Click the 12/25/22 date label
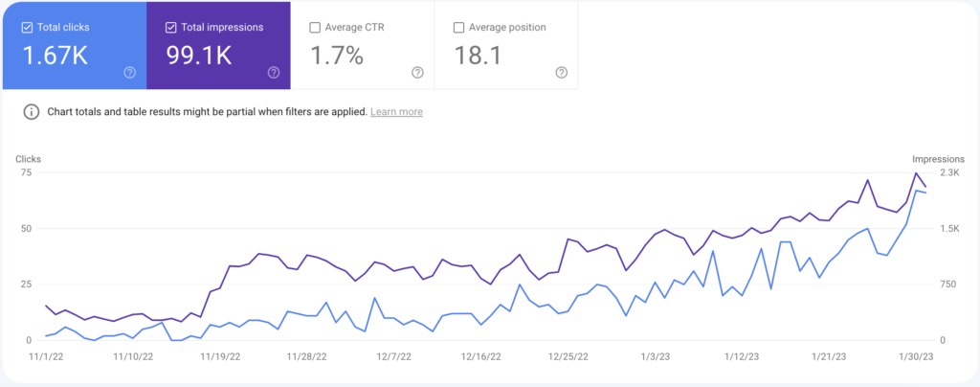The height and width of the screenshot is (387, 980). pos(568,356)
